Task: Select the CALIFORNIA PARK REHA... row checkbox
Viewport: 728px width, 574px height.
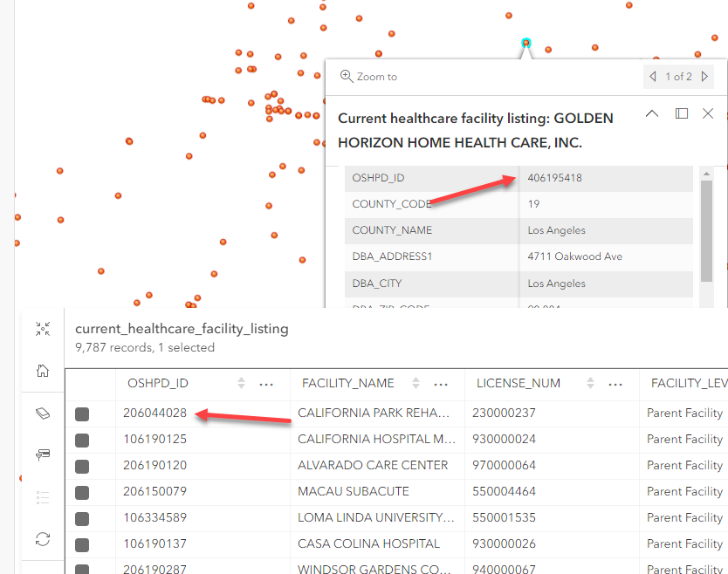Action: click(82, 414)
